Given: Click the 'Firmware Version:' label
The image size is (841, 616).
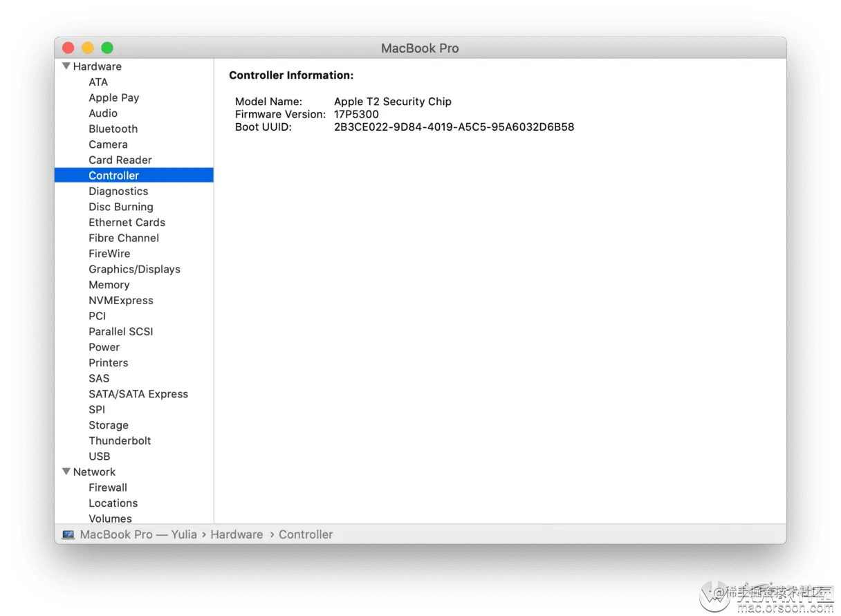Looking at the screenshot, I should pos(280,114).
